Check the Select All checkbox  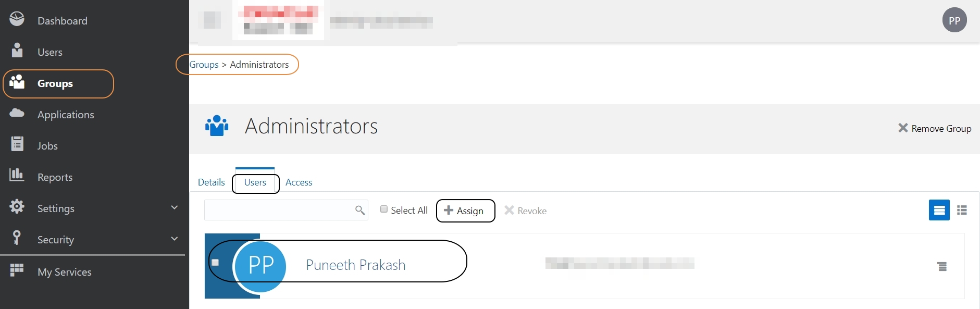384,209
